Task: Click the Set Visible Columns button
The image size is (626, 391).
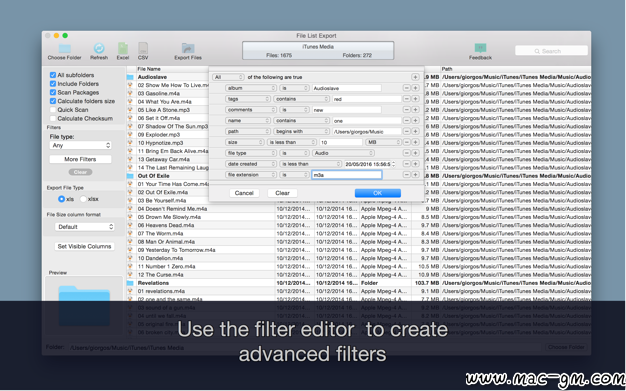Action: (x=84, y=246)
